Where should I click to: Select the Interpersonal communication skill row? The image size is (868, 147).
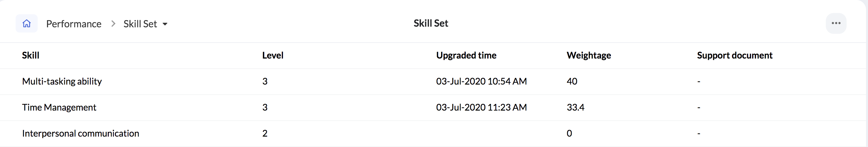434,133
